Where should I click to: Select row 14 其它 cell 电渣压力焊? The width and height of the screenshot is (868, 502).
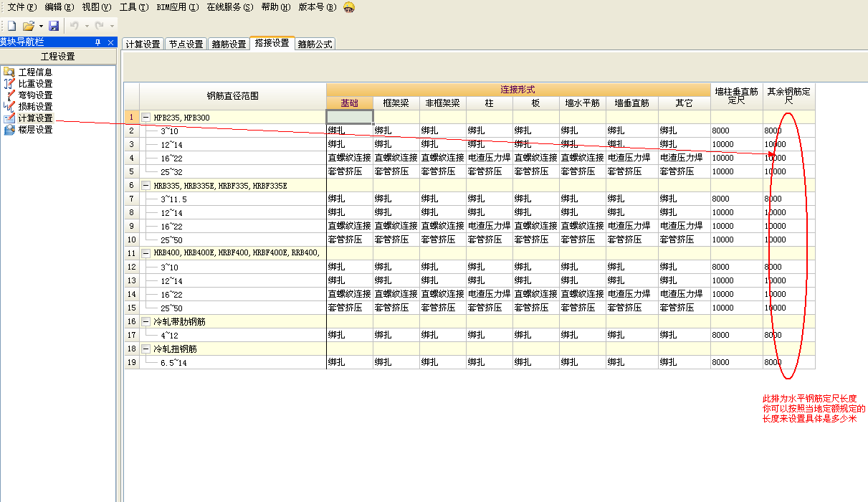685,294
